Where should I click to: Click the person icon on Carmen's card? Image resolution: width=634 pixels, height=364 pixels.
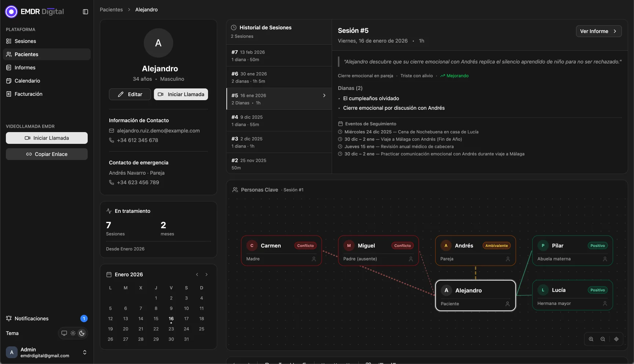tap(314, 259)
